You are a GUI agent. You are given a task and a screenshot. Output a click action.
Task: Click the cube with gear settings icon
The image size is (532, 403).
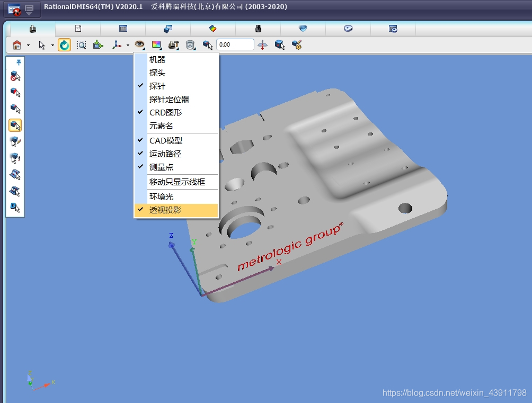point(297,45)
